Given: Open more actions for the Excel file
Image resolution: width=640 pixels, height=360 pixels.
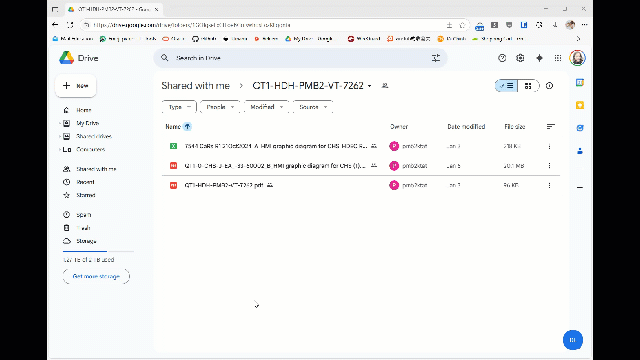Looking at the screenshot, I should (549, 146).
